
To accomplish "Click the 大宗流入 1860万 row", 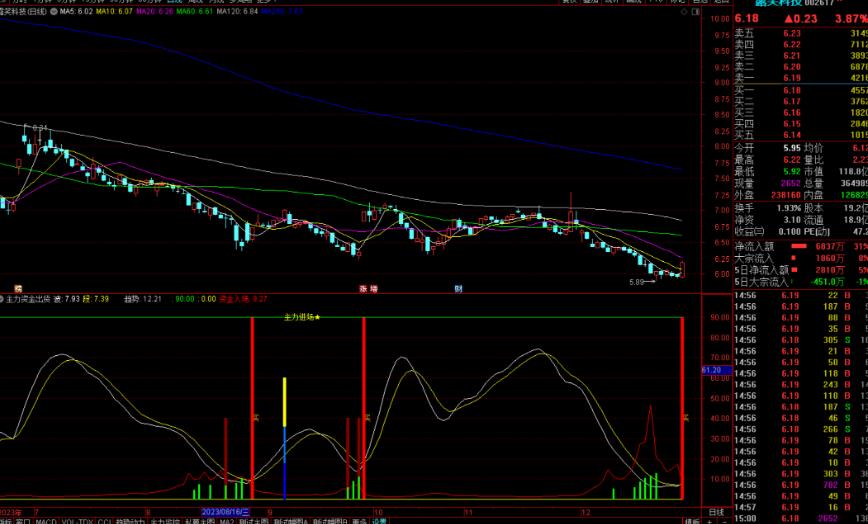I will 800,258.
